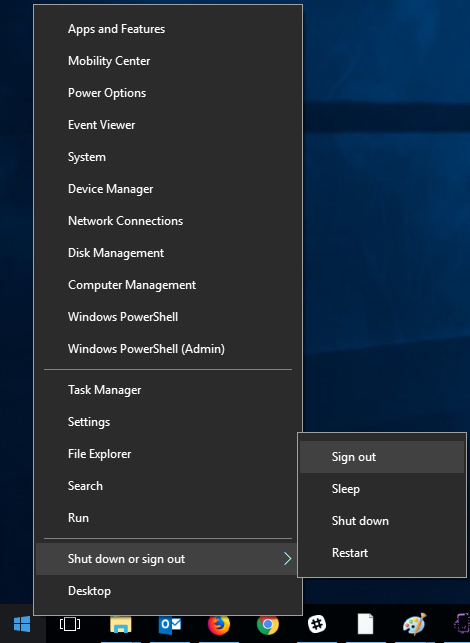Open Firefox from the taskbar
470x643 pixels.
pyautogui.click(x=219, y=625)
